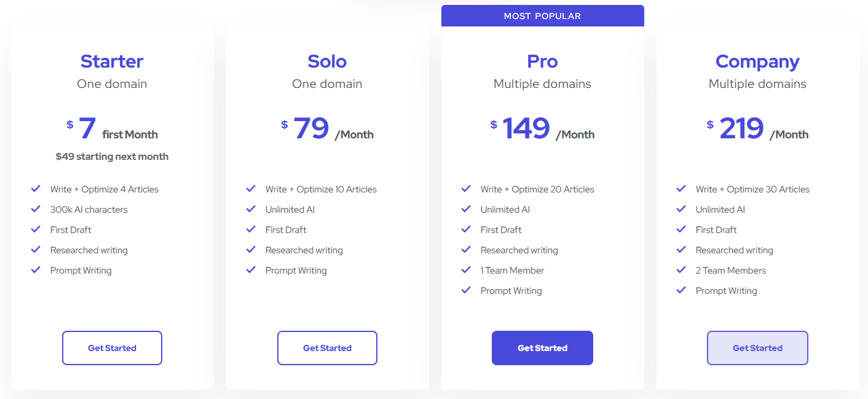Click the checkmark beside Write + Optimize 20 Articles

click(x=466, y=189)
